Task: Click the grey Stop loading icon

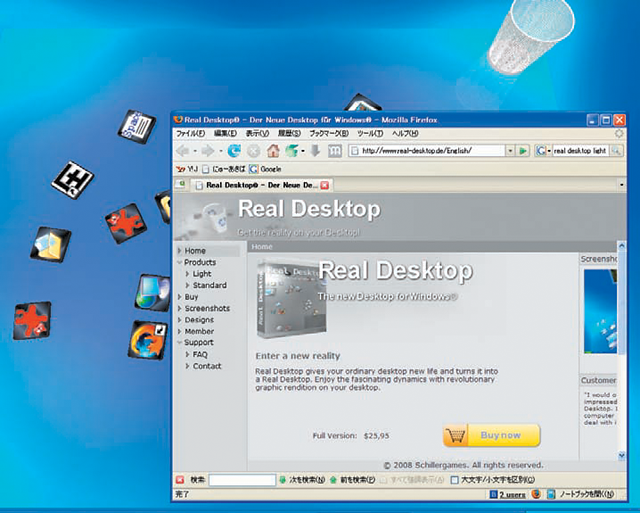Action: tap(253, 151)
